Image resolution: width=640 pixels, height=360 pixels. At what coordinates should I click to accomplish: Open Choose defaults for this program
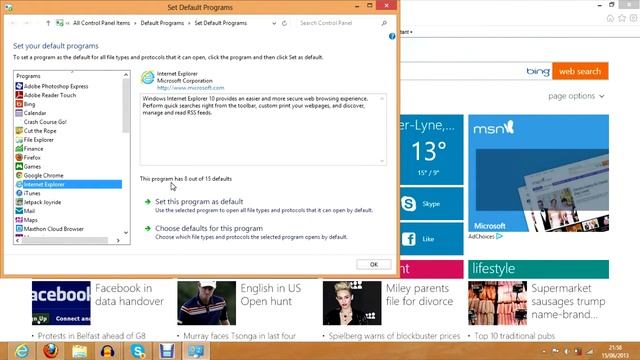(209, 229)
